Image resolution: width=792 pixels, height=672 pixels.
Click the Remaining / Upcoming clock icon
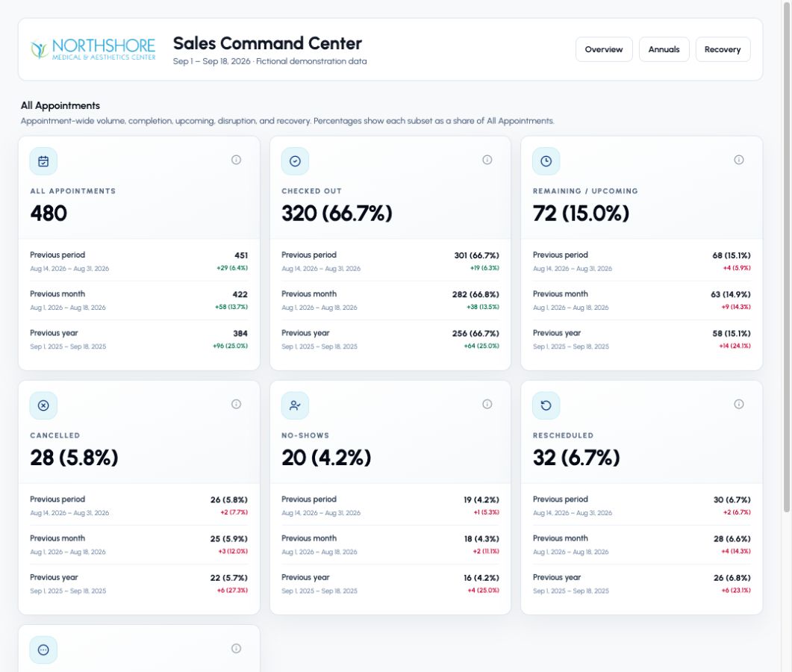coord(546,161)
